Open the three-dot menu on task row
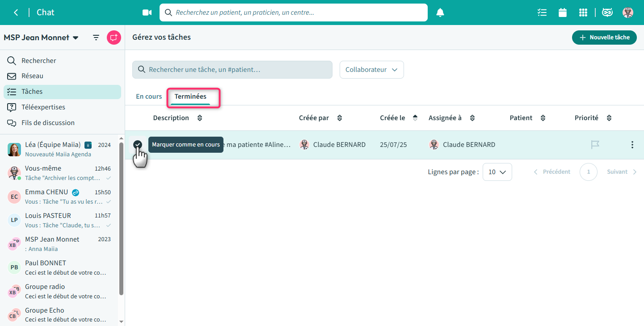This screenshot has height=326, width=644. pos(632,145)
